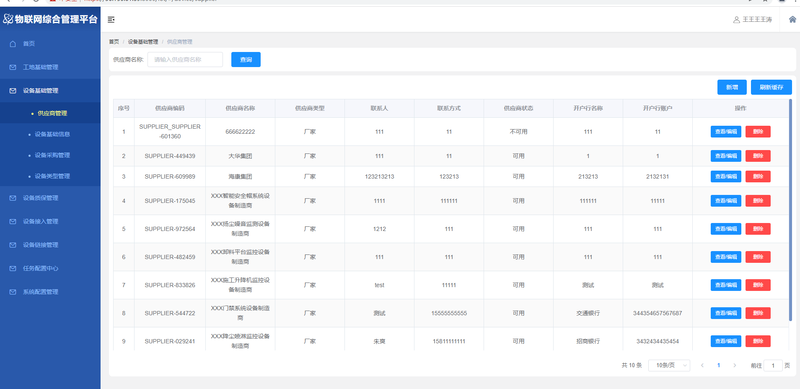Click the platform logo icon before 物联网综合管理平台
The image size is (800, 389).
[8, 19]
